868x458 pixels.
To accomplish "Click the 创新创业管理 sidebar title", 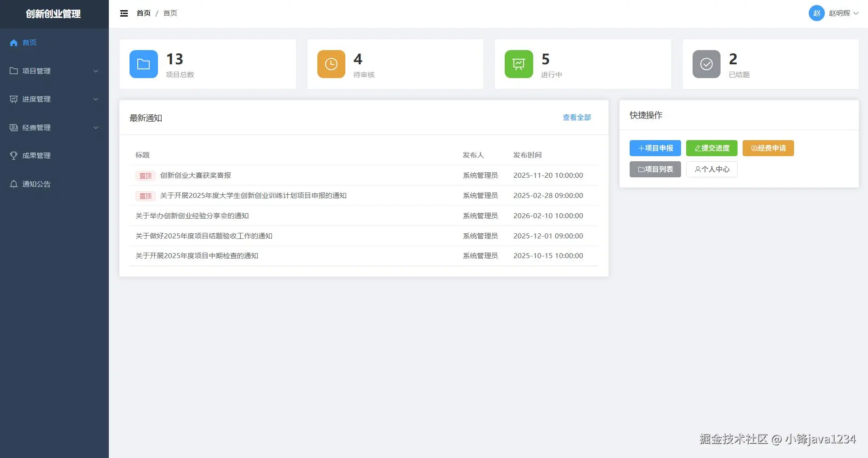I will pos(53,14).
